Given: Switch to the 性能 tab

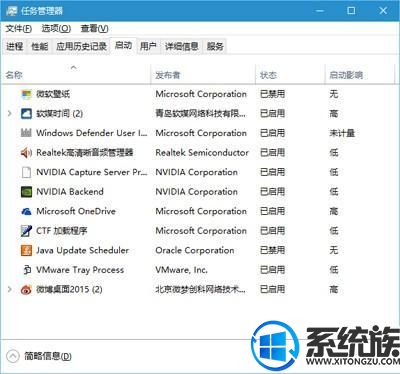Looking at the screenshot, I should tap(39, 46).
